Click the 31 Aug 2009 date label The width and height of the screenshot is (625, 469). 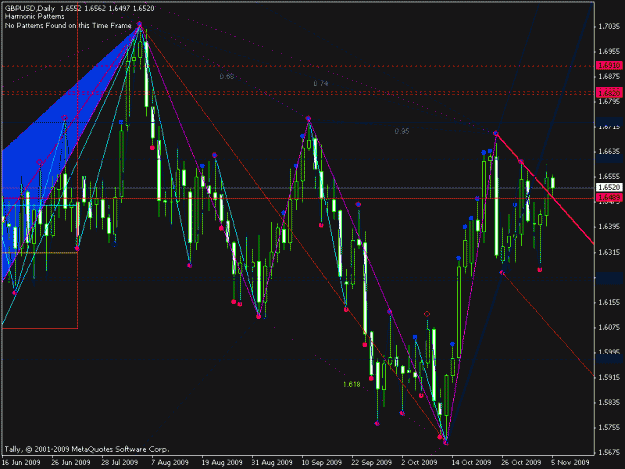tap(272, 463)
